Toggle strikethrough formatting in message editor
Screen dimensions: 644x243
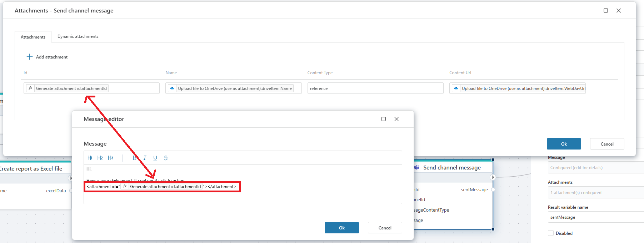coord(166,158)
